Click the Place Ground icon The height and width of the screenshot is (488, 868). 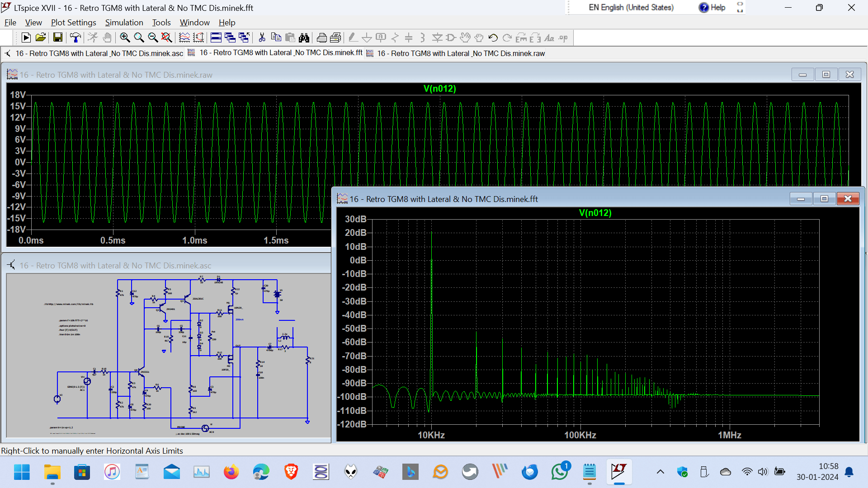(x=367, y=38)
